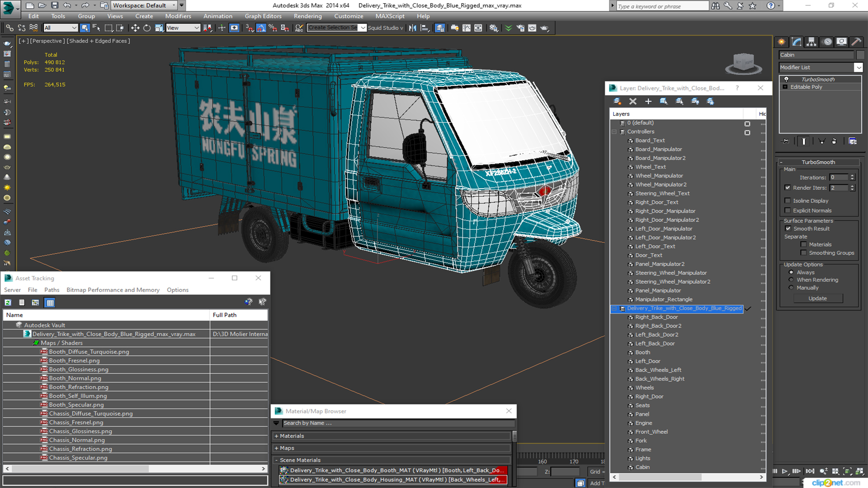
Task: Uncheck Smooth Result checkbox
Action: pyautogui.click(x=788, y=229)
